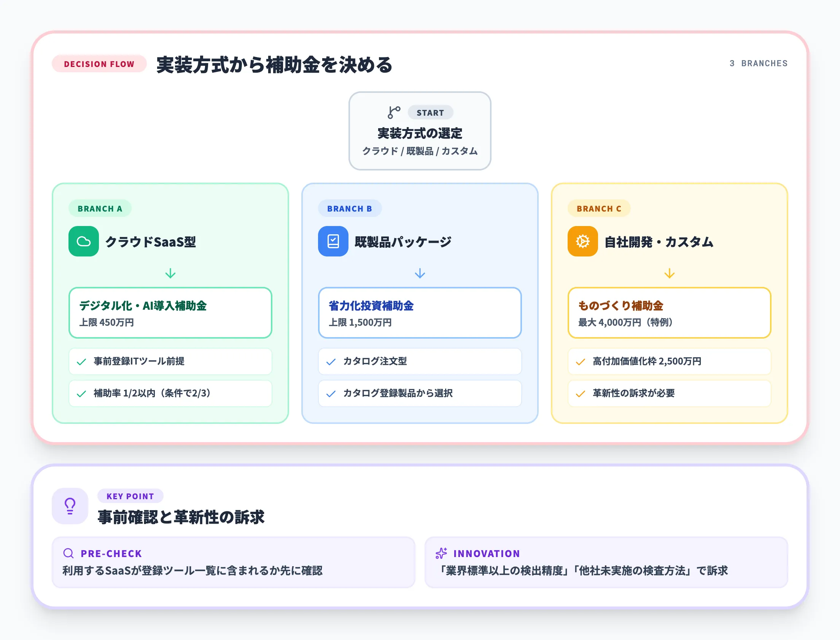The width and height of the screenshot is (840, 640).
Task: Click the blue down arrow in Branch B
Action: [420, 273]
